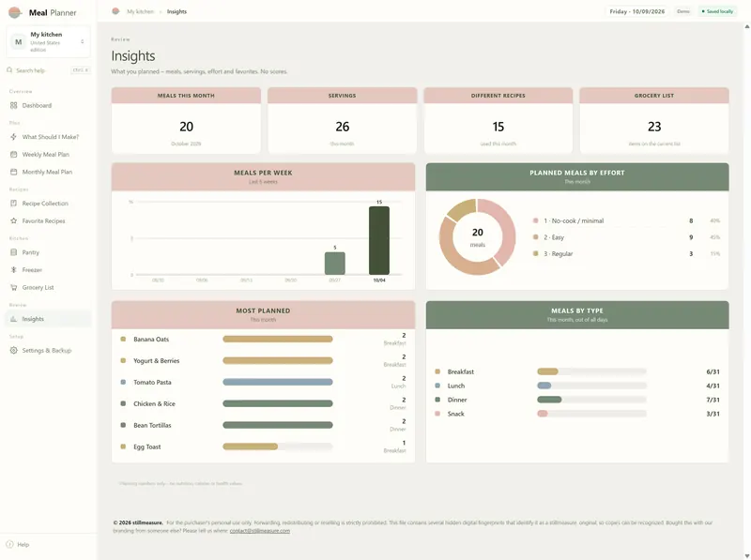The width and height of the screenshot is (751, 560).
Task: Click the breadcrumb logo icon
Action: (115, 11)
